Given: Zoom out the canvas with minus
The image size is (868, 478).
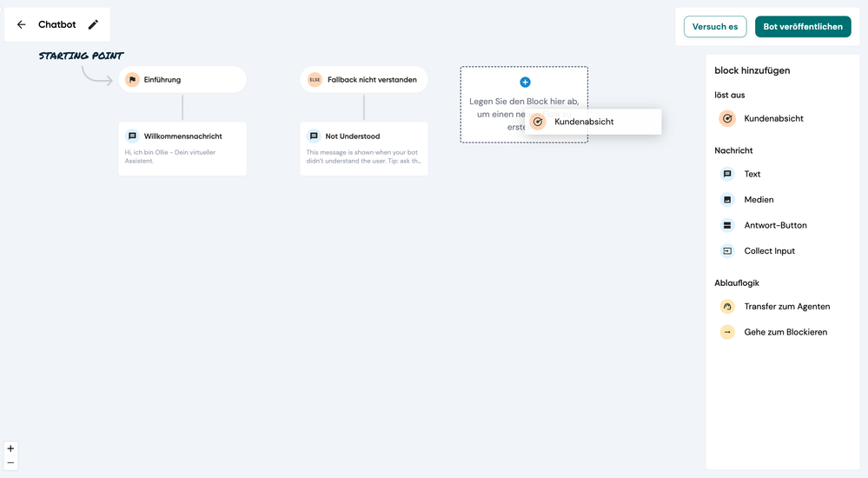Looking at the screenshot, I should [10, 463].
